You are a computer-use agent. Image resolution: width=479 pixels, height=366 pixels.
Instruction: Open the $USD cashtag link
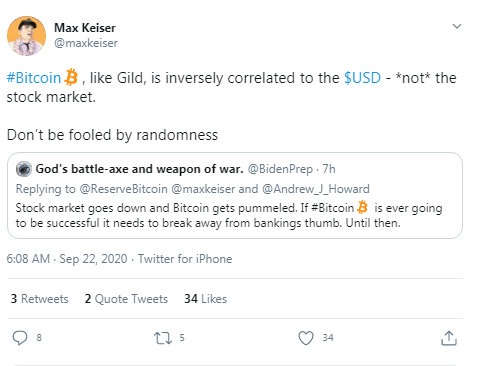[362, 78]
